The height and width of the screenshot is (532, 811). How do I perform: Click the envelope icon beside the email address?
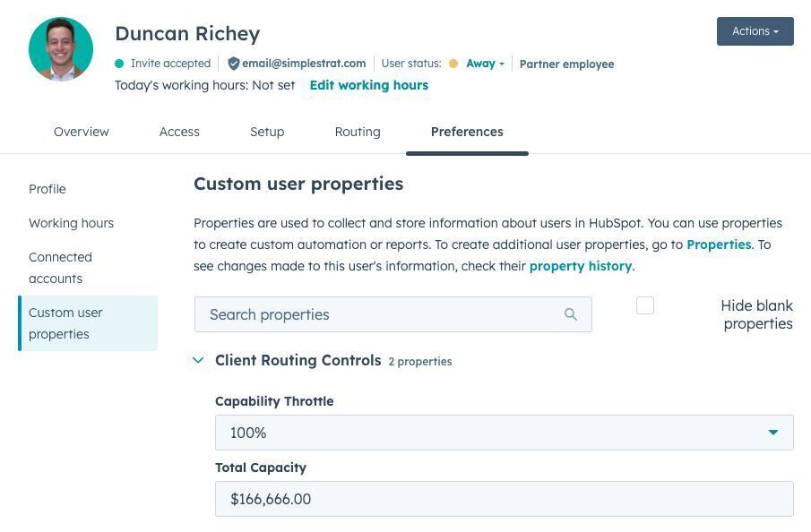point(235,64)
